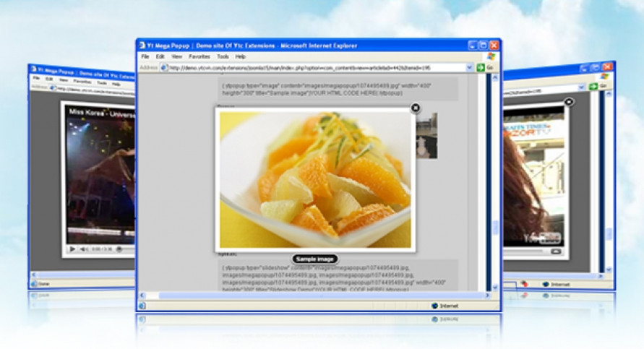
Task: Maximize the center Internet Explorer window
Action: pos(484,46)
